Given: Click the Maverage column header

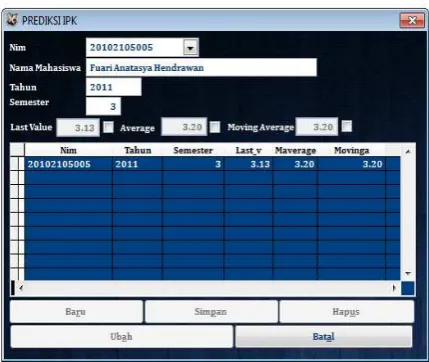Looking at the screenshot, I should pyautogui.click(x=295, y=150).
